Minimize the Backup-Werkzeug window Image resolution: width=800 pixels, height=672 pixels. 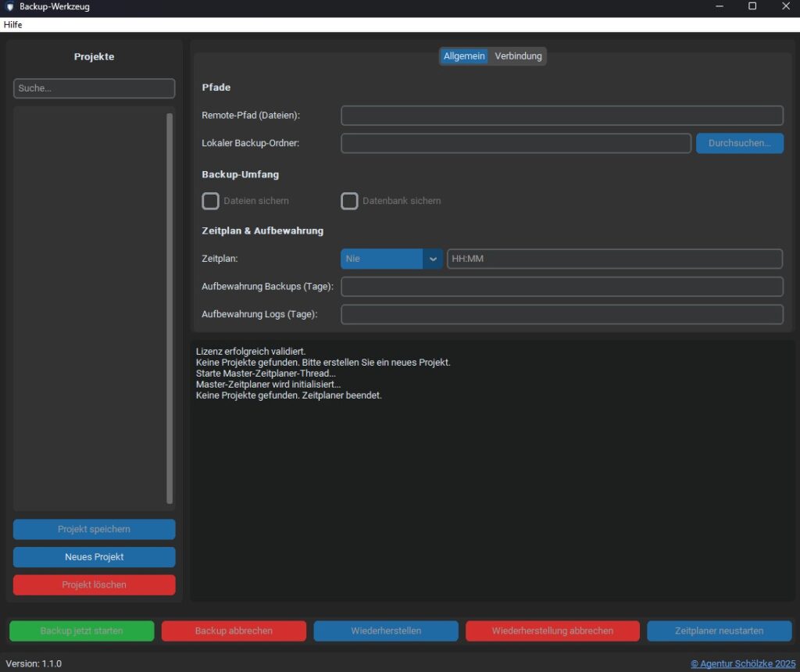click(720, 6)
